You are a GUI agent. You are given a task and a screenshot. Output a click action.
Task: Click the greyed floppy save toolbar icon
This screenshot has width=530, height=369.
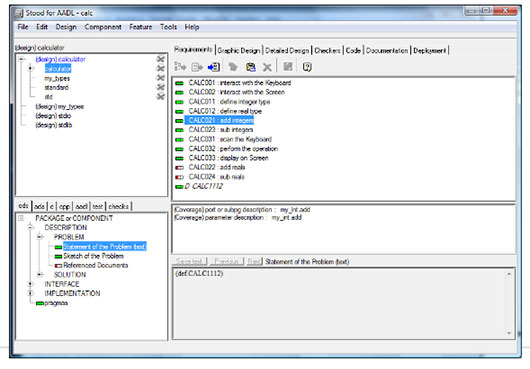[288, 67]
